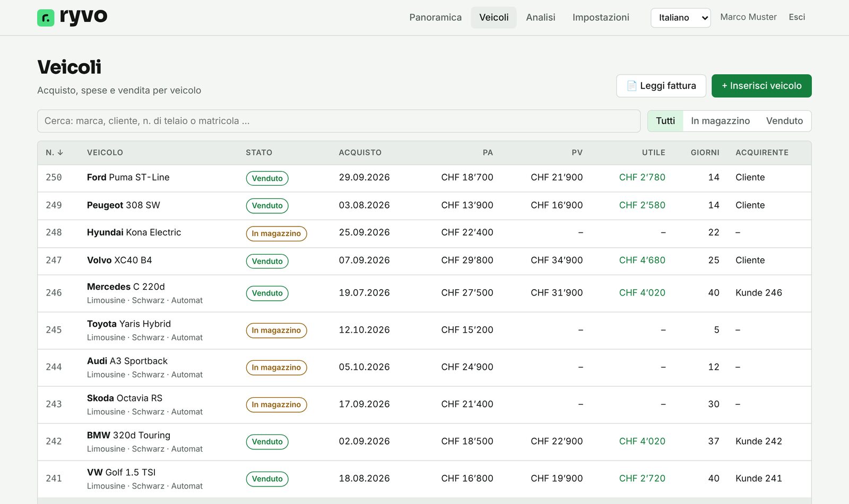The height and width of the screenshot is (504, 849).
Task: Open Skoda Octavia RS row
Action: (x=424, y=405)
